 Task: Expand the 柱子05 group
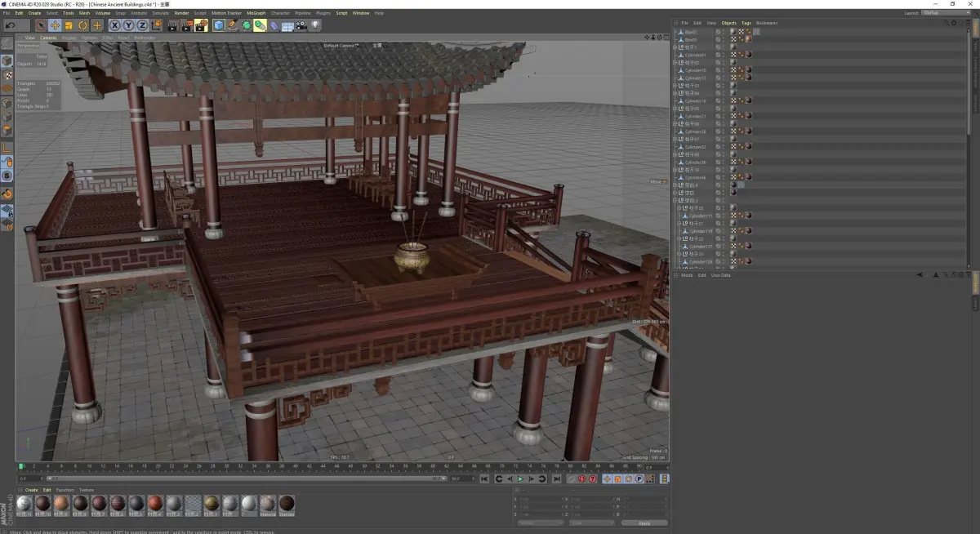pyautogui.click(x=675, y=109)
